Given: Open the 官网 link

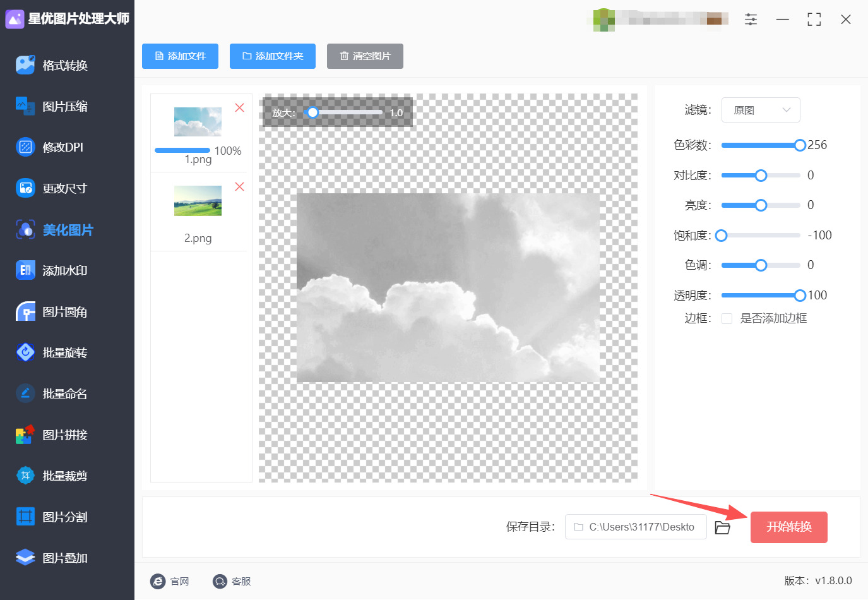Looking at the screenshot, I should click(180, 581).
